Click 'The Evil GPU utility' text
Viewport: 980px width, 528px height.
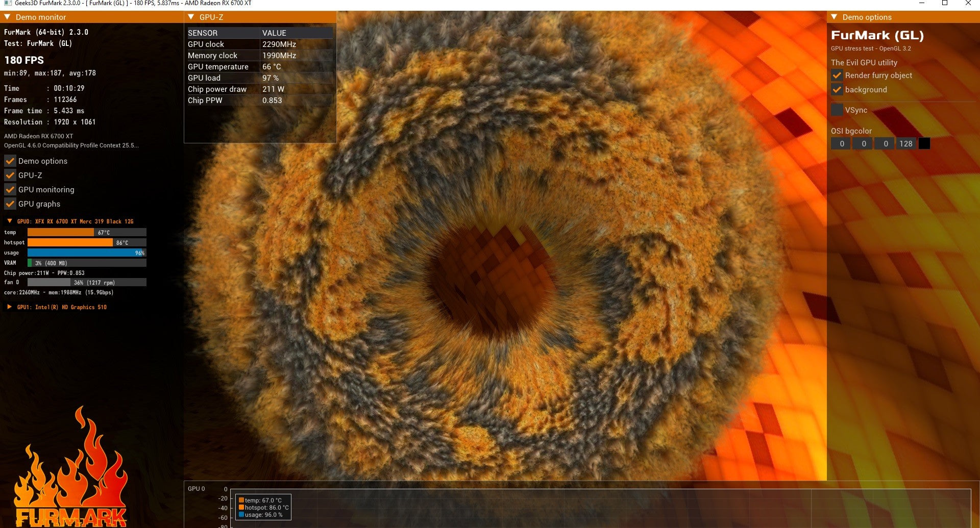coord(864,62)
